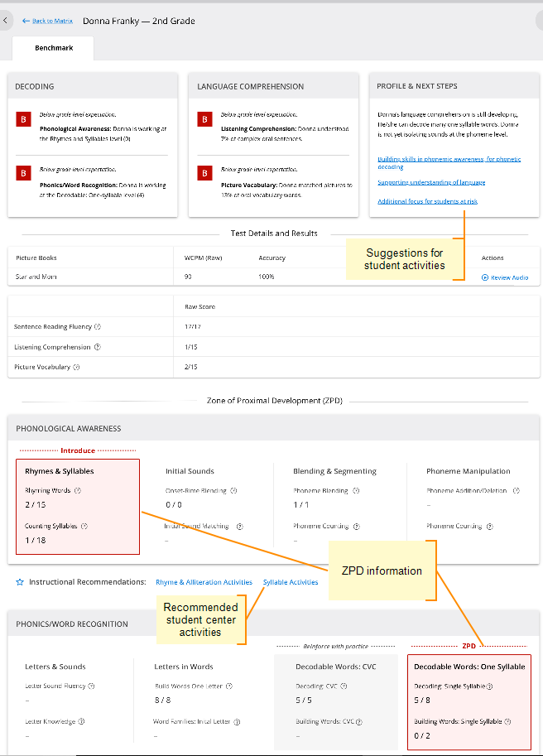The image size is (543, 756).
Task: Click the back chevron arrow at top left
Action: pos(7,21)
